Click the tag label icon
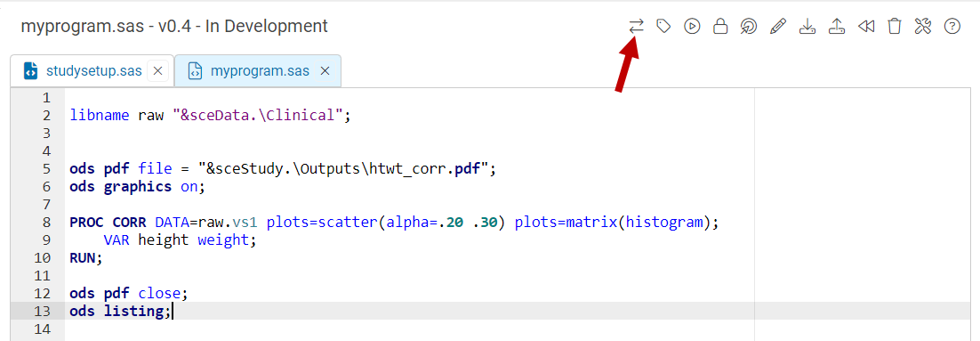This screenshot has height=341, width=980. pyautogui.click(x=663, y=27)
